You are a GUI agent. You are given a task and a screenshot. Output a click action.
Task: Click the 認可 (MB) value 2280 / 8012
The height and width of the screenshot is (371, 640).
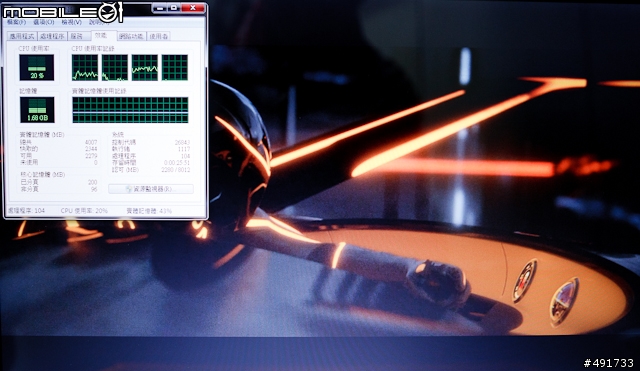(176, 169)
